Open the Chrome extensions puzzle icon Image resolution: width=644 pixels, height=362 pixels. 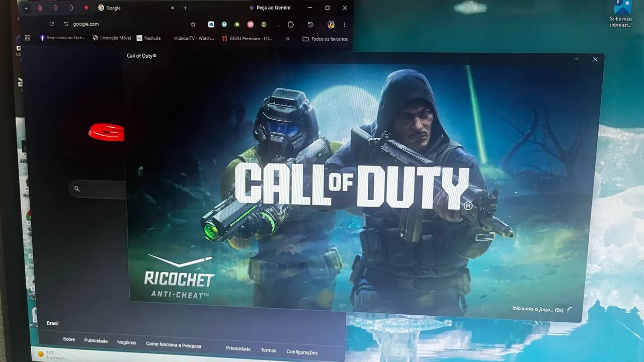click(291, 24)
